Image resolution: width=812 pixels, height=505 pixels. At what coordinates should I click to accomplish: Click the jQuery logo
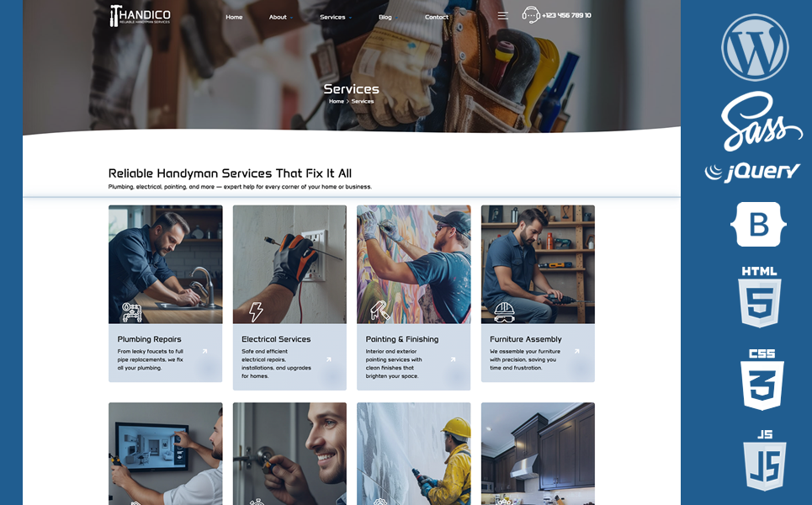click(x=752, y=172)
